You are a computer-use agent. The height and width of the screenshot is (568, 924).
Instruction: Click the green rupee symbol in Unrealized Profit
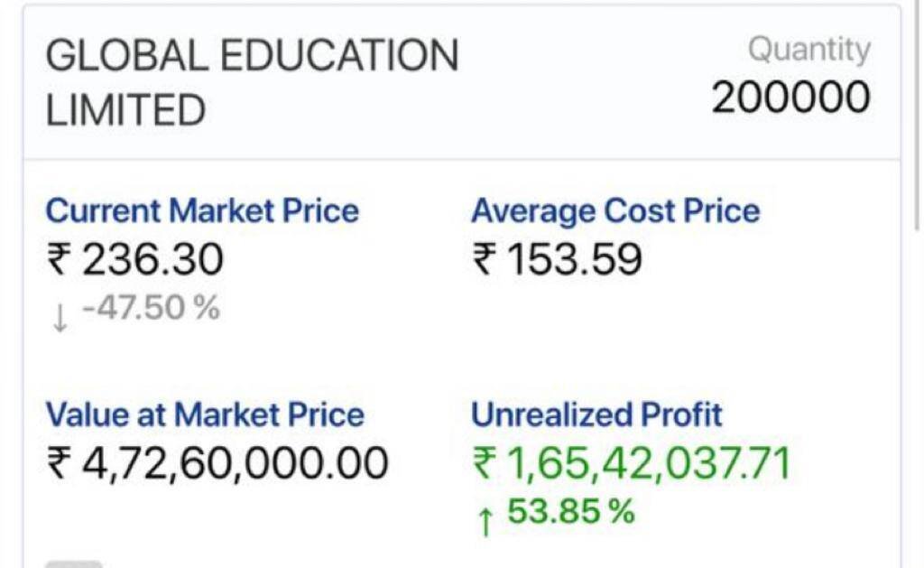pyautogui.click(x=485, y=463)
